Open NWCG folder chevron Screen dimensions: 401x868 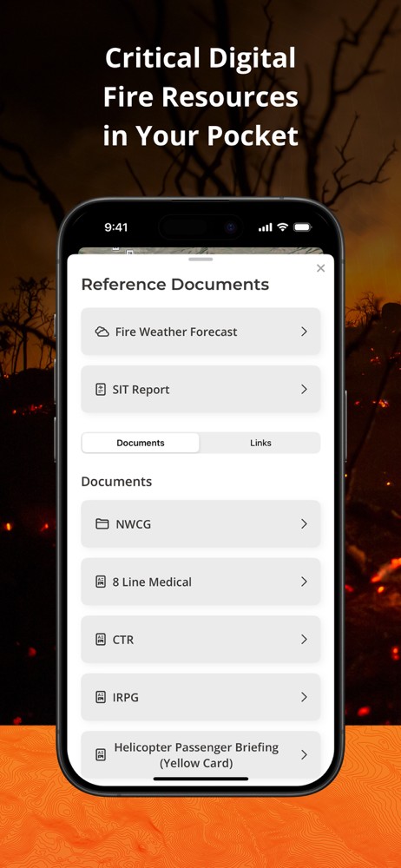tap(304, 523)
